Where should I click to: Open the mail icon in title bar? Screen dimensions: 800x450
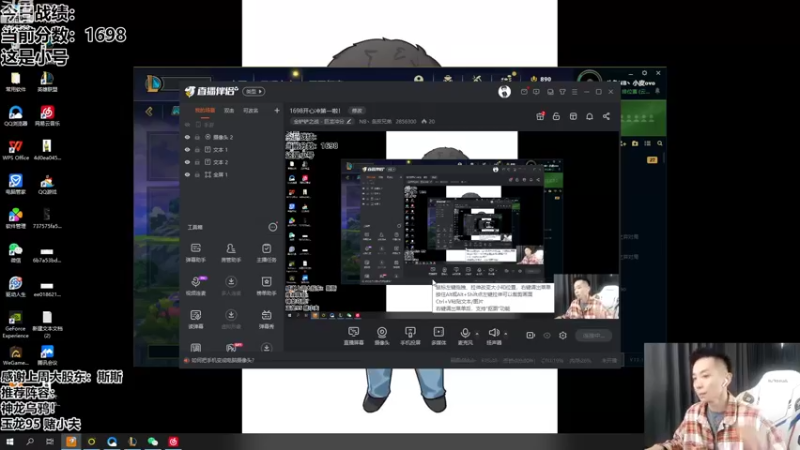click(x=524, y=92)
